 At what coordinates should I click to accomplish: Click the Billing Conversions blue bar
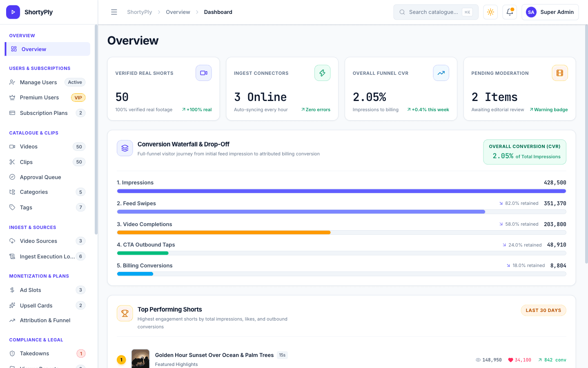click(x=135, y=274)
